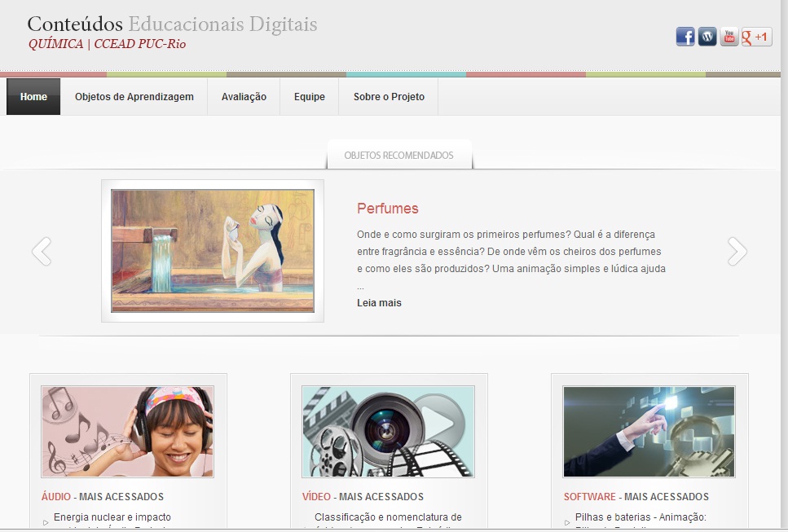The width and height of the screenshot is (788, 532).
Task: Open Objetos de Aprendizagem menu
Action: [x=134, y=97]
